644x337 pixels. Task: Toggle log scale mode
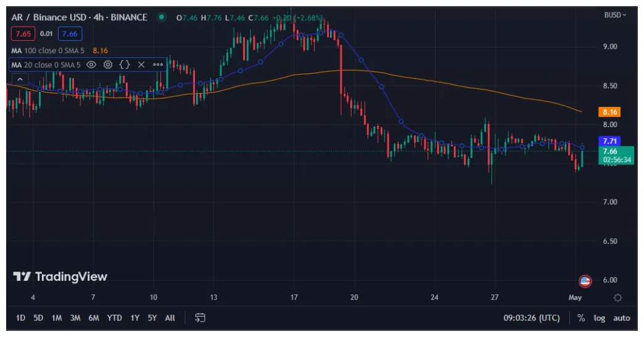tap(599, 318)
